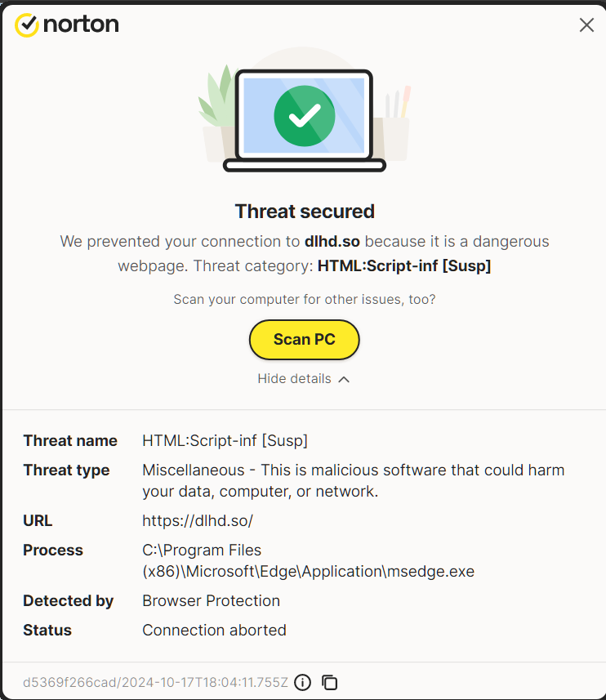Click the Threat secured heading
This screenshot has width=606, height=700.
[x=305, y=212]
